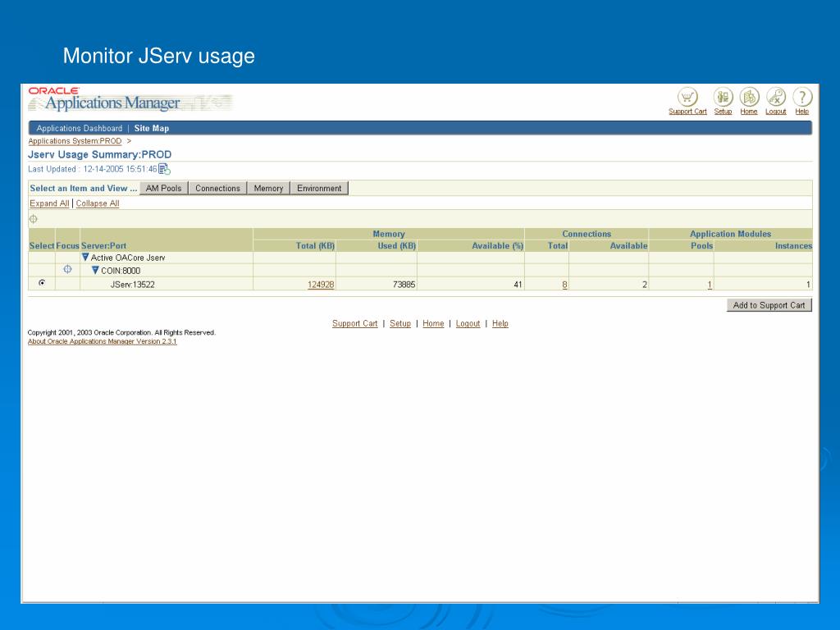Click the Available (%) column header
This screenshot has width=840, height=630.
click(497, 246)
